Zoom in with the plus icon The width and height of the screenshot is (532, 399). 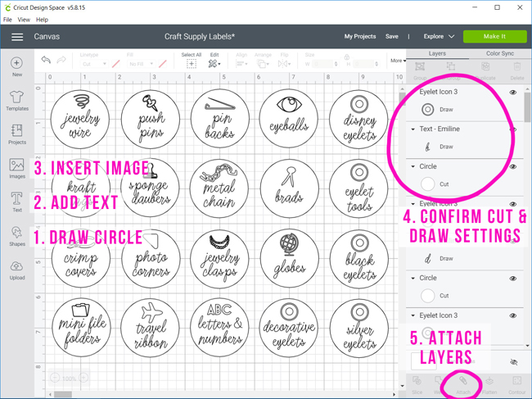click(x=83, y=378)
